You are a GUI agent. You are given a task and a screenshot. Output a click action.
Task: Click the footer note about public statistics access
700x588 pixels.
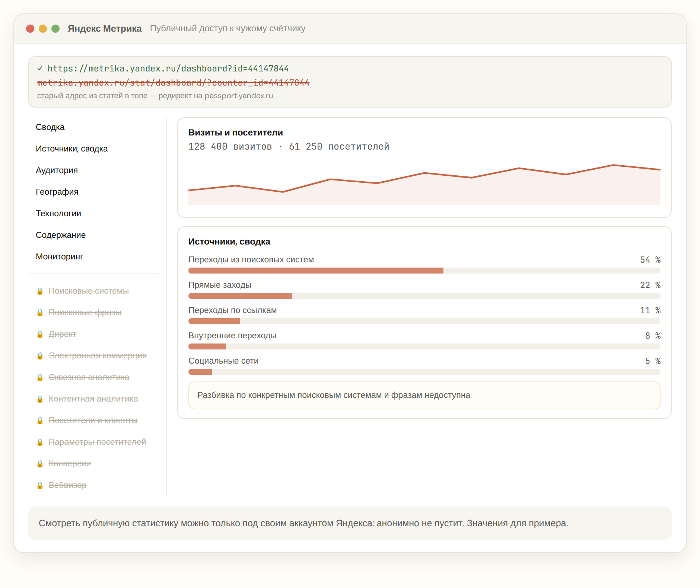(350, 523)
